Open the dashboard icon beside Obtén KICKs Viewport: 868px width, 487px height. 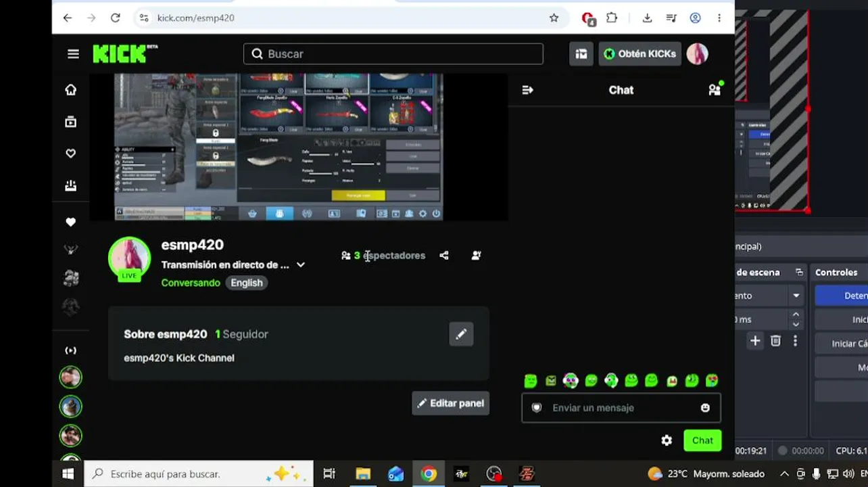pos(581,54)
